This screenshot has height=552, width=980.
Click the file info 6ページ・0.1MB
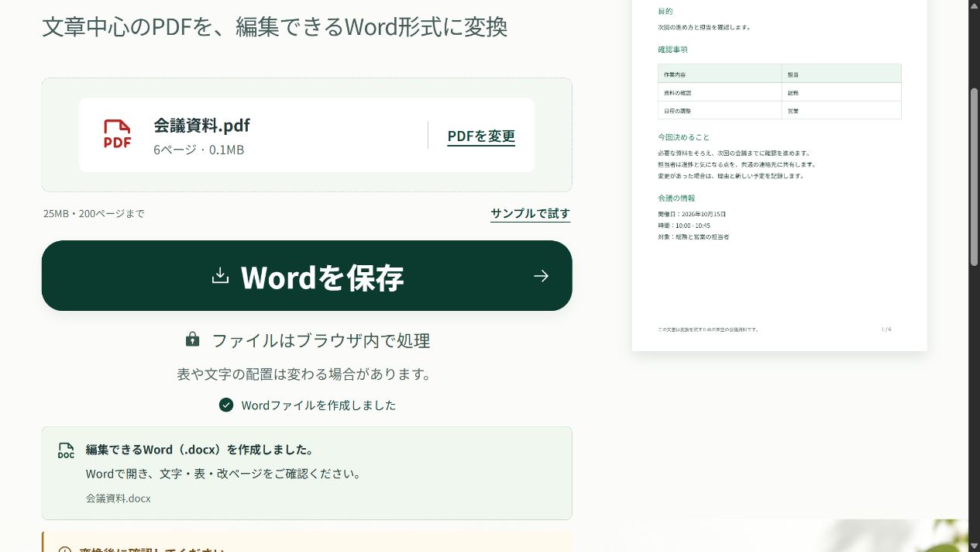(198, 150)
